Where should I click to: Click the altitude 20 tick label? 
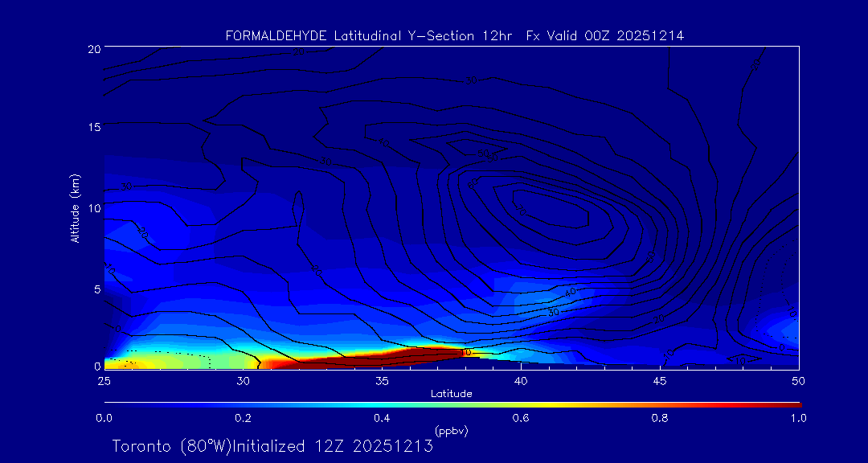92,48
